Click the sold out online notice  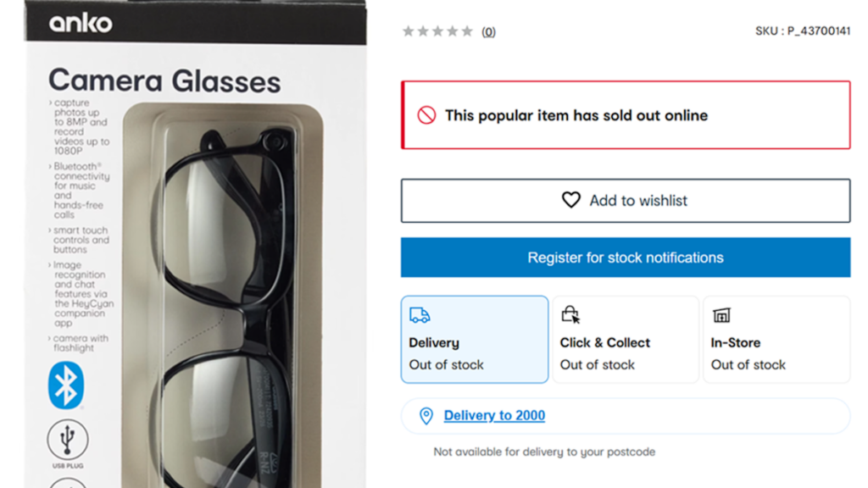(x=626, y=115)
